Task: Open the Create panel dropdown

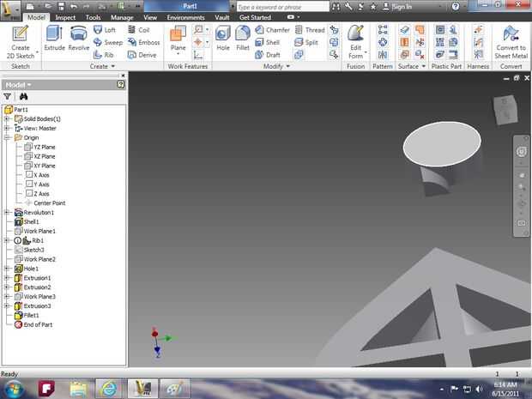Action: tap(102, 66)
